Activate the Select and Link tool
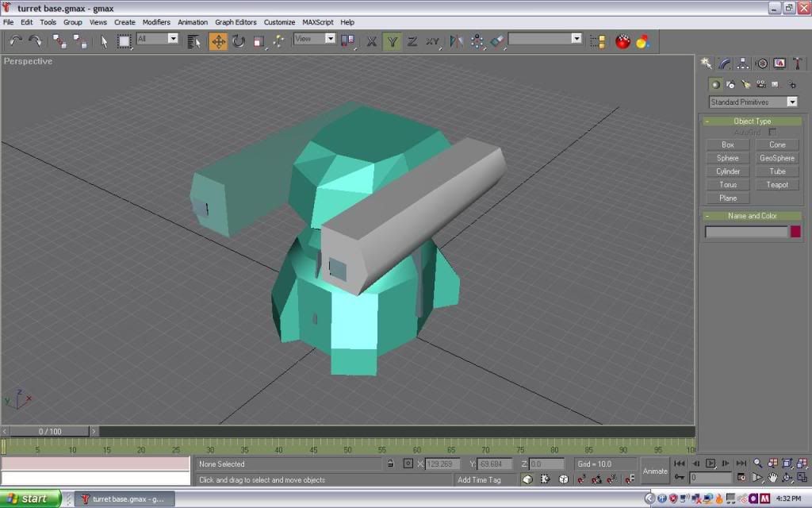 (59, 41)
